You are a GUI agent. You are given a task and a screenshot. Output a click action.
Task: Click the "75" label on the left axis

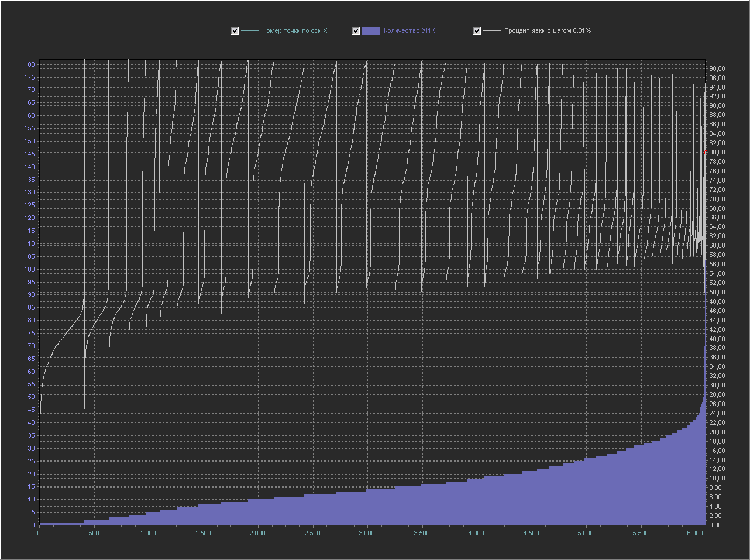click(31, 333)
